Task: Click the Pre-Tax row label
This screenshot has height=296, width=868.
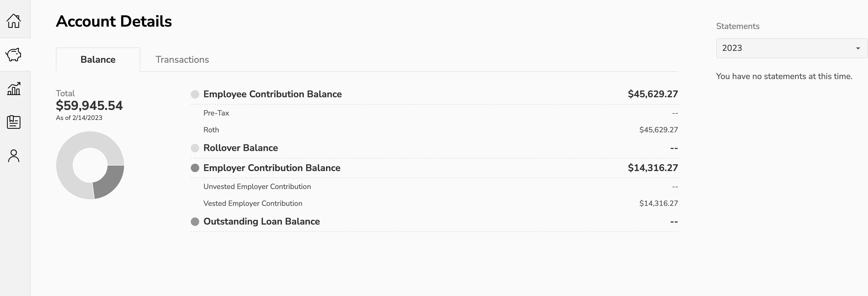Action: click(x=216, y=113)
